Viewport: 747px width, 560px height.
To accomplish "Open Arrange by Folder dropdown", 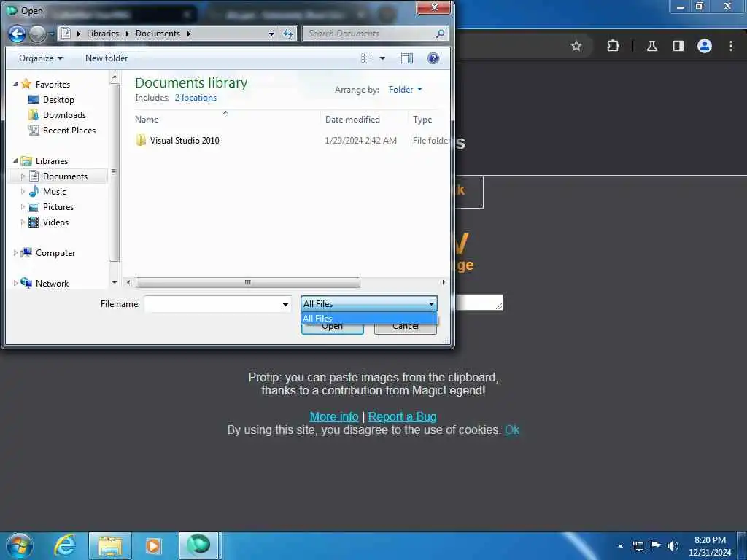I will coord(406,90).
